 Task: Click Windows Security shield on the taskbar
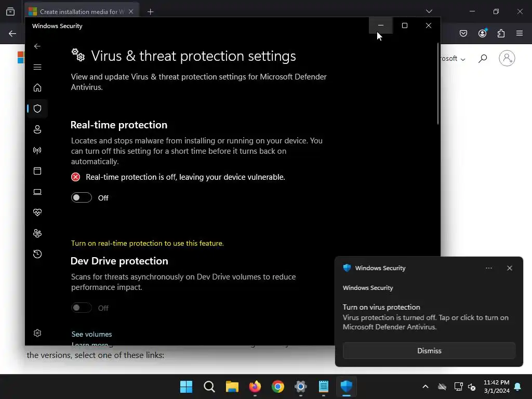coord(347,387)
